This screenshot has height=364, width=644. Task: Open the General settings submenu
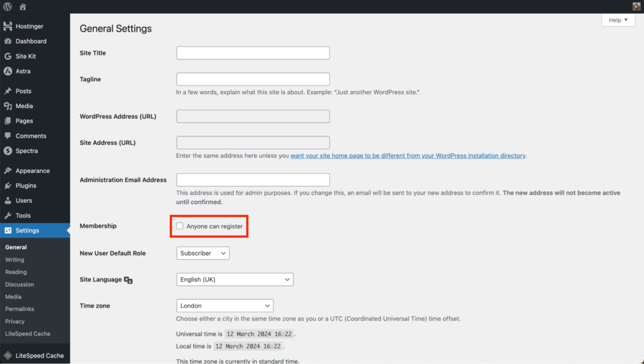pyautogui.click(x=16, y=247)
